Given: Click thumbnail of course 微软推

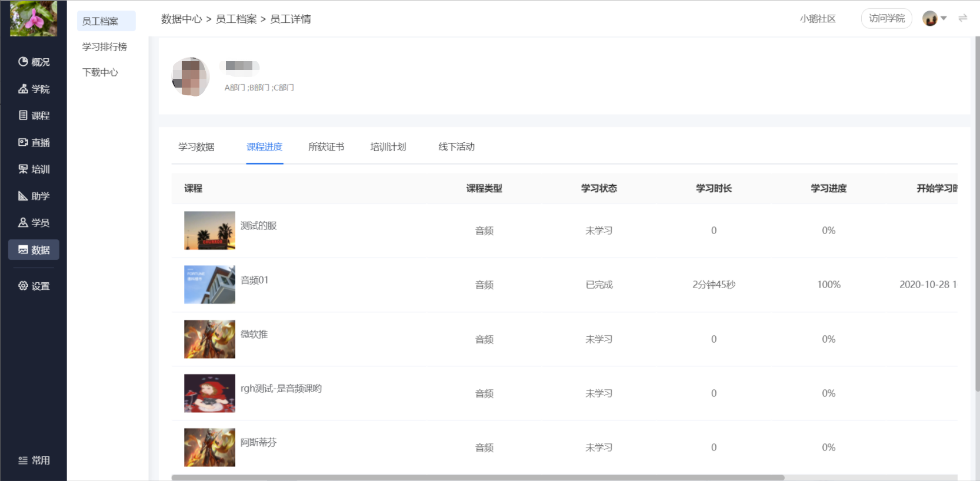Looking at the screenshot, I should click(209, 339).
